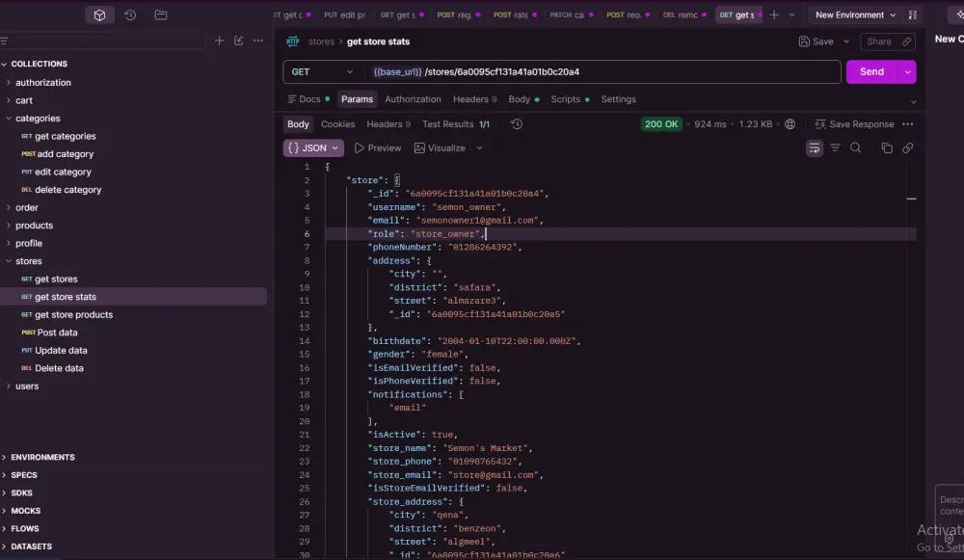Expand the cart folder
The width and height of the screenshot is (964, 560).
[x=8, y=100]
